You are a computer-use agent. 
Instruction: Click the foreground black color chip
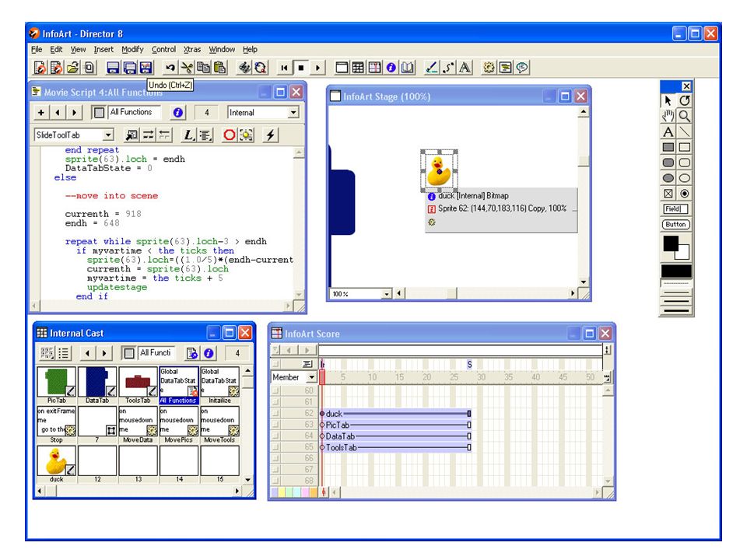click(670, 243)
